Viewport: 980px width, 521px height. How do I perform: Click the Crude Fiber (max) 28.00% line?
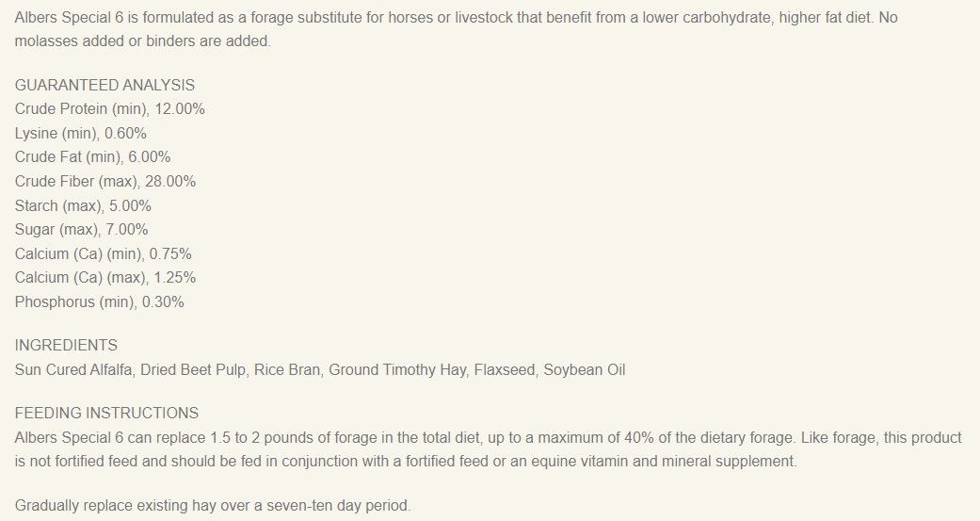[104, 181]
